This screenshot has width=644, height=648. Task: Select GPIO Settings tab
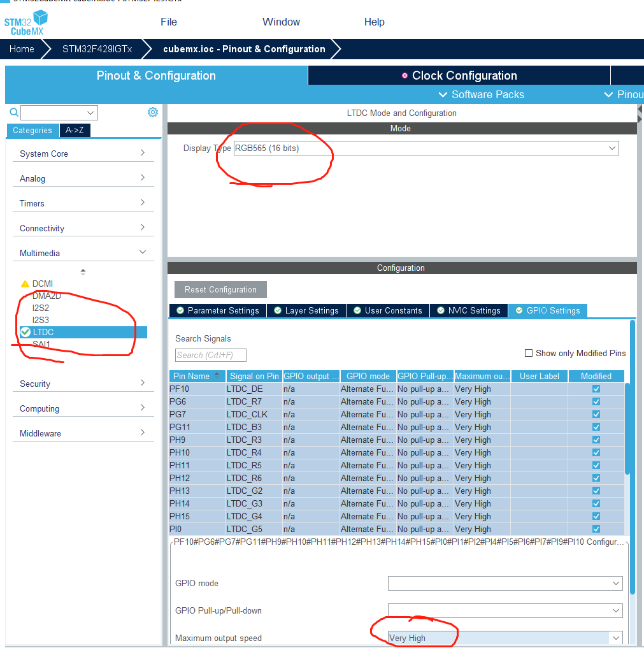tap(548, 311)
